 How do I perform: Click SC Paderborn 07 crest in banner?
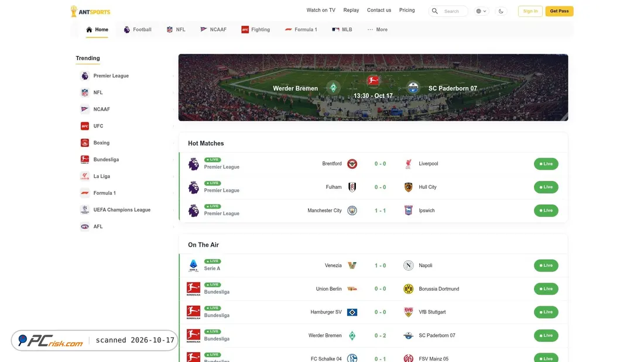click(413, 87)
